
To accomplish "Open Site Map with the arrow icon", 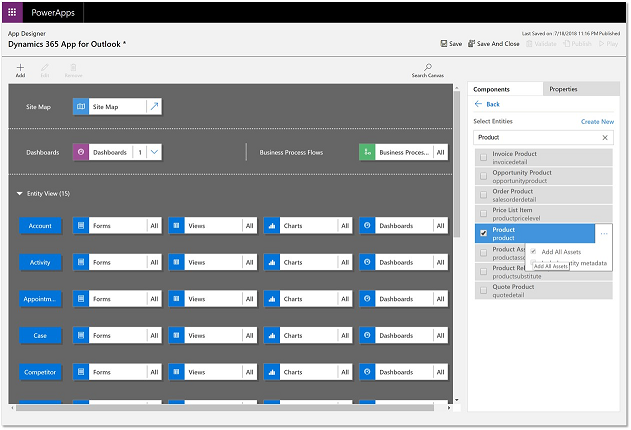I will click(x=155, y=107).
